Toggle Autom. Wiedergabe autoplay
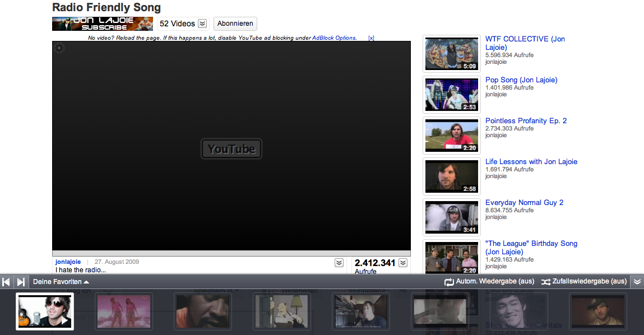Image resolution: width=644 pixels, height=335 pixels. pyautogui.click(x=489, y=282)
